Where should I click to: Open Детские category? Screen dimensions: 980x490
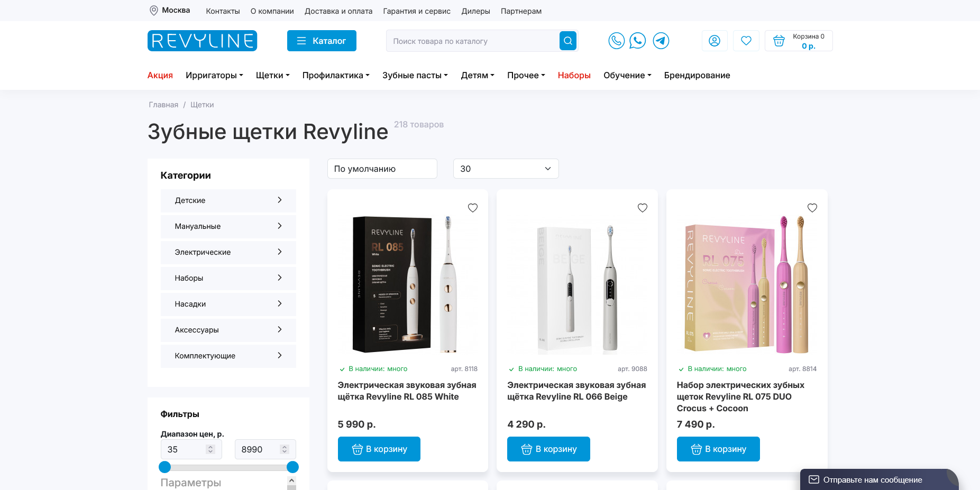coord(228,200)
